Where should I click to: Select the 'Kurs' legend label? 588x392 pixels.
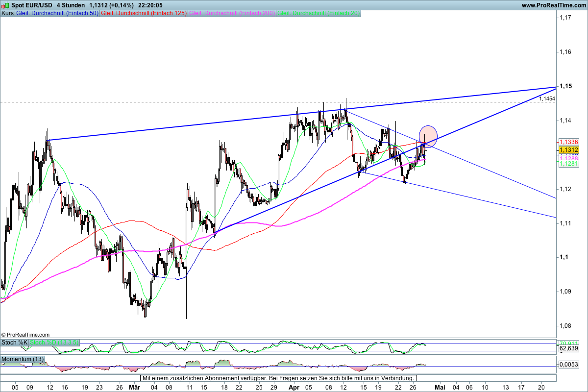click(x=7, y=13)
